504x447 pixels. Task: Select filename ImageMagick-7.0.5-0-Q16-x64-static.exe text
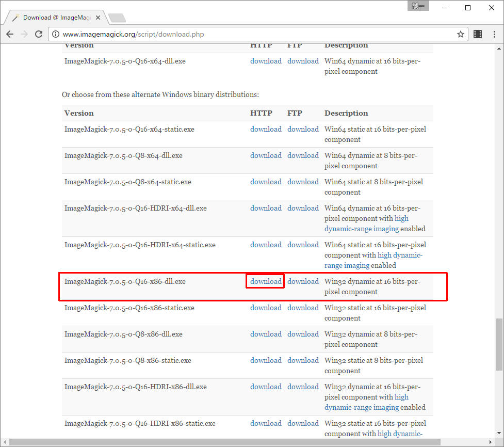[129, 129]
